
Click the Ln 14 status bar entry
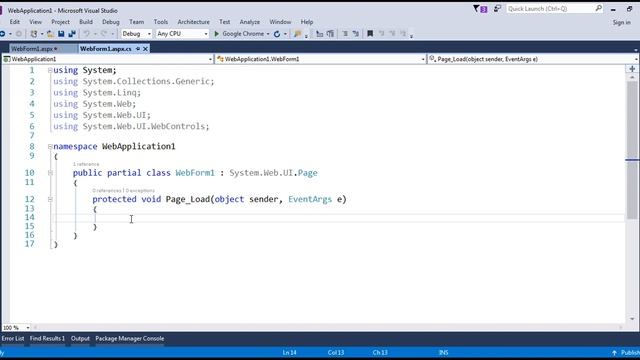289,353
